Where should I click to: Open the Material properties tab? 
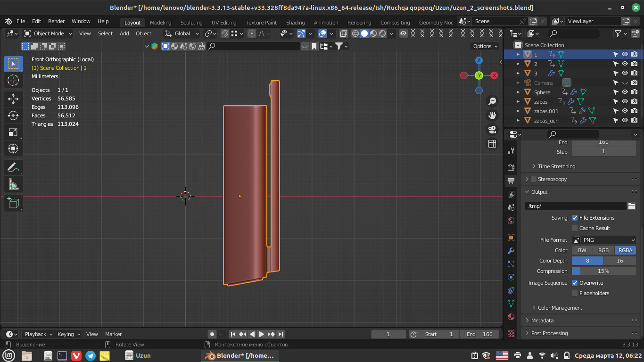tap(511, 317)
